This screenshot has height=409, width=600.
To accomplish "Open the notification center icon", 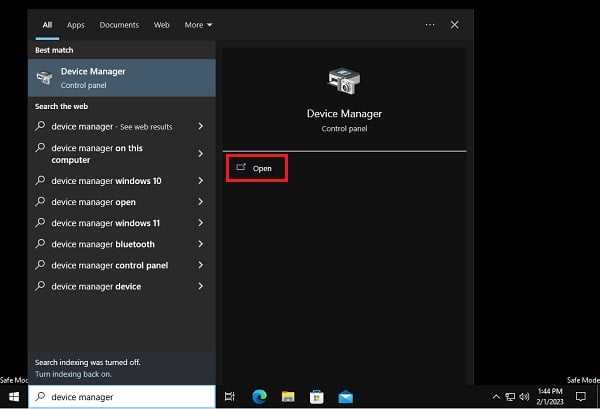I will [580, 397].
